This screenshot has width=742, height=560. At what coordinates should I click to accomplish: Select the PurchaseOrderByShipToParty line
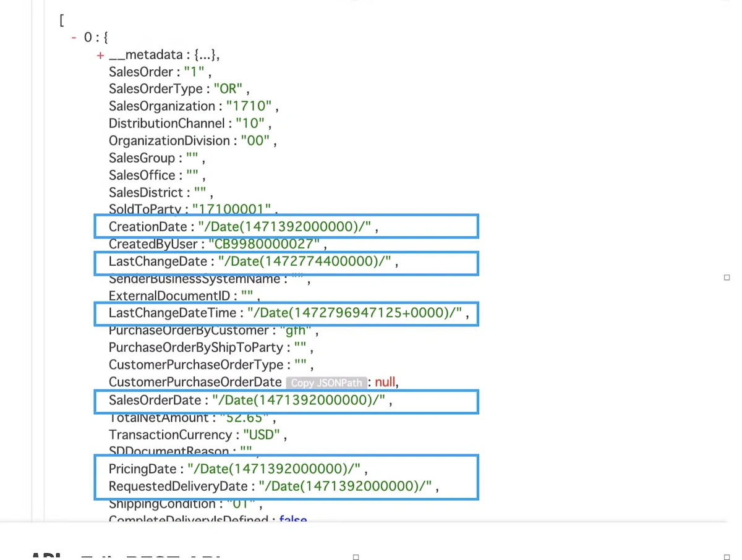(211, 348)
